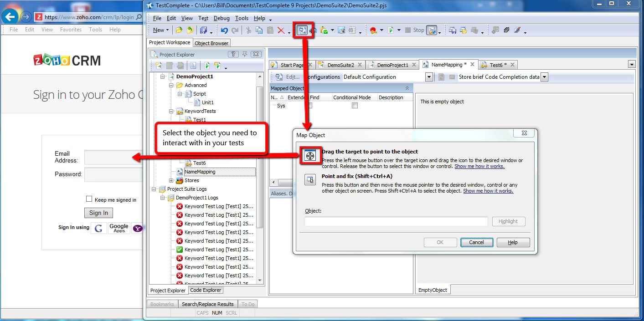Image resolution: width=644 pixels, height=321 pixels.
Task: Click inside the Object input field
Action: [396, 221]
